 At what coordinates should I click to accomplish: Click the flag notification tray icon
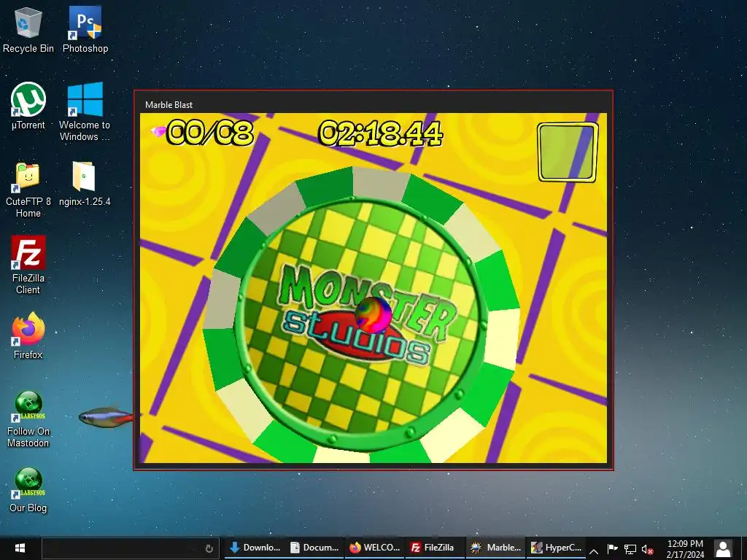tap(613, 548)
